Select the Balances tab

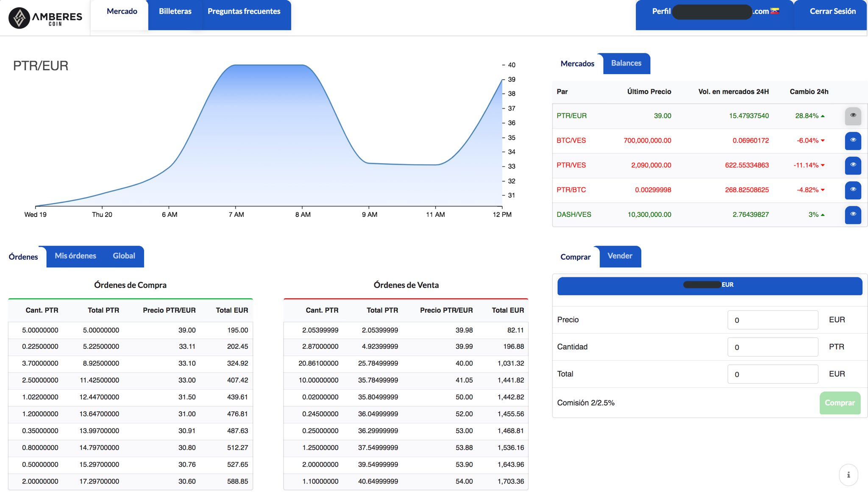click(626, 63)
